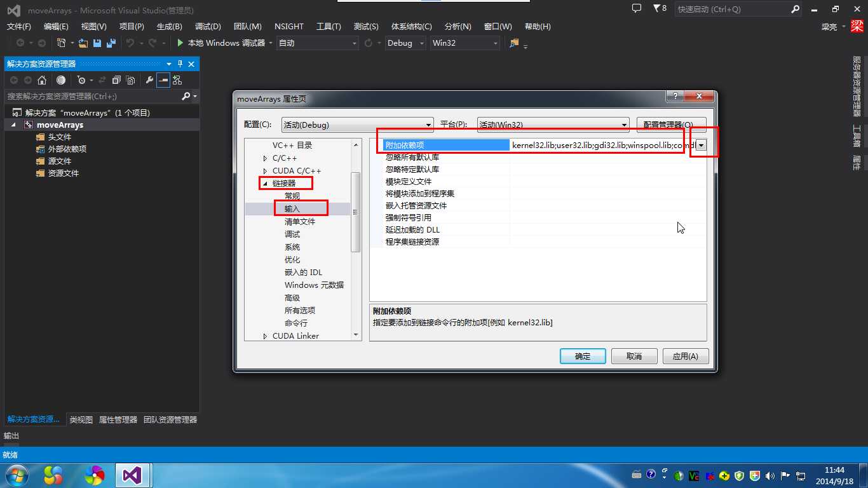Viewport: 868px width, 488px height.
Task: Expand the CUDA C/C++ tree node
Action: 266,171
